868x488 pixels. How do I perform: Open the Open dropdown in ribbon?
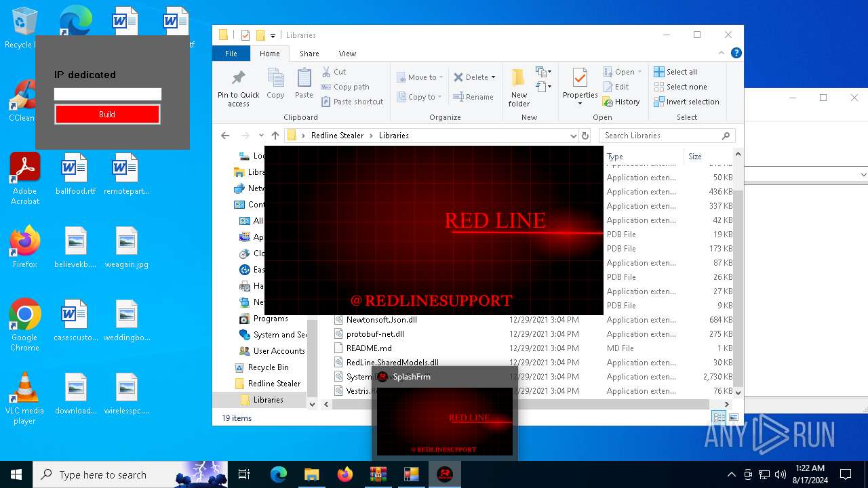tap(622, 72)
